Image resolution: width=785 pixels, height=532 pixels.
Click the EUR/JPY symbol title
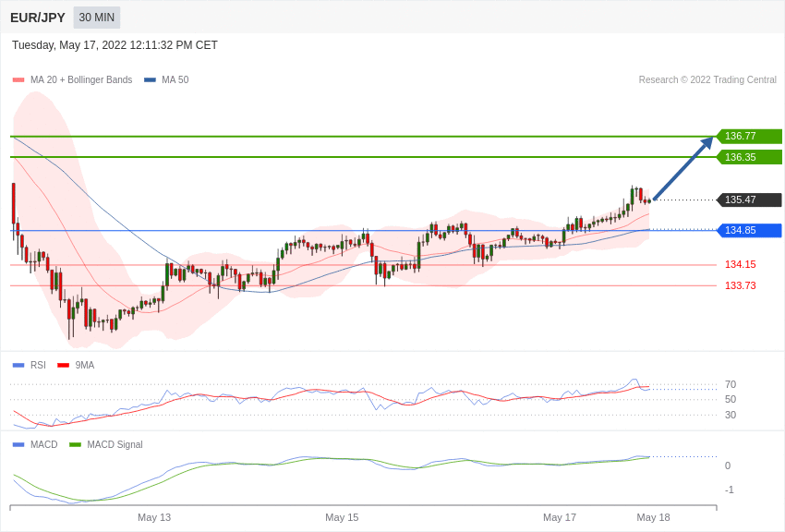pos(38,18)
